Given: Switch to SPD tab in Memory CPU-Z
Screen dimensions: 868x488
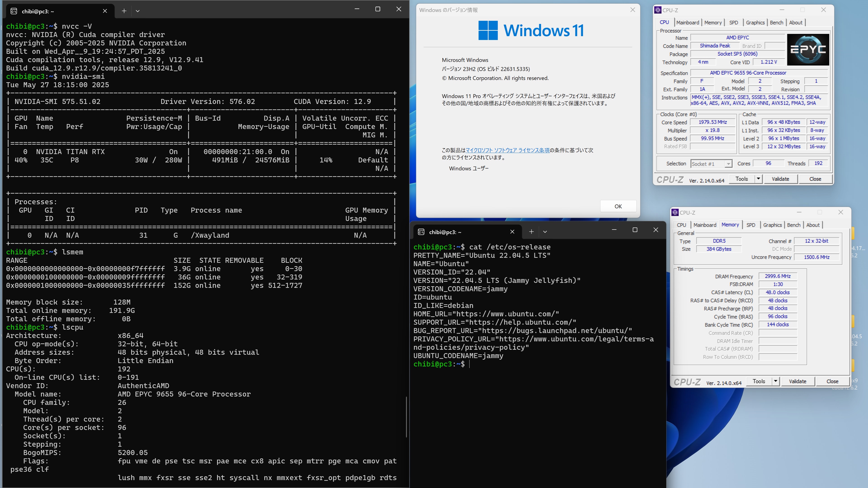Looking at the screenshot, I should [750, 225].
